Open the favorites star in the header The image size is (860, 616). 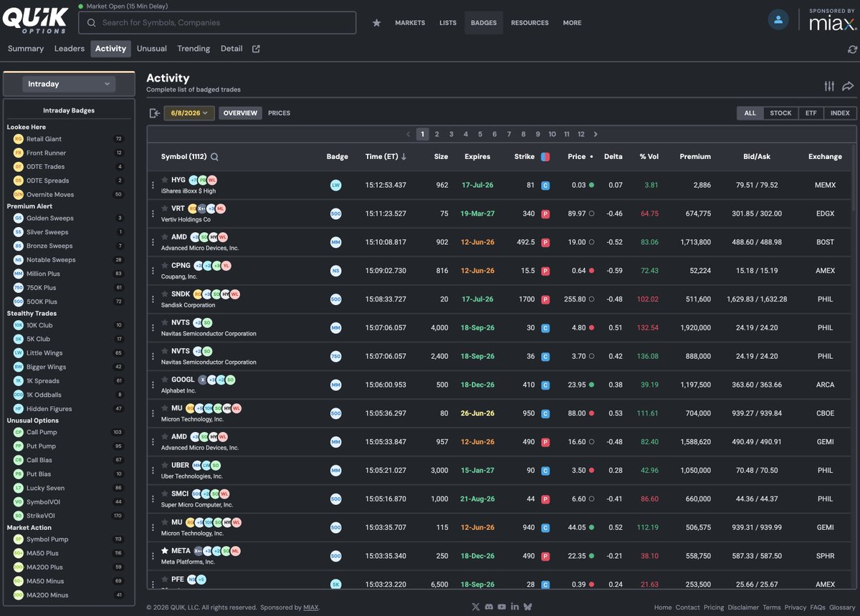click(x=376, y=23)
